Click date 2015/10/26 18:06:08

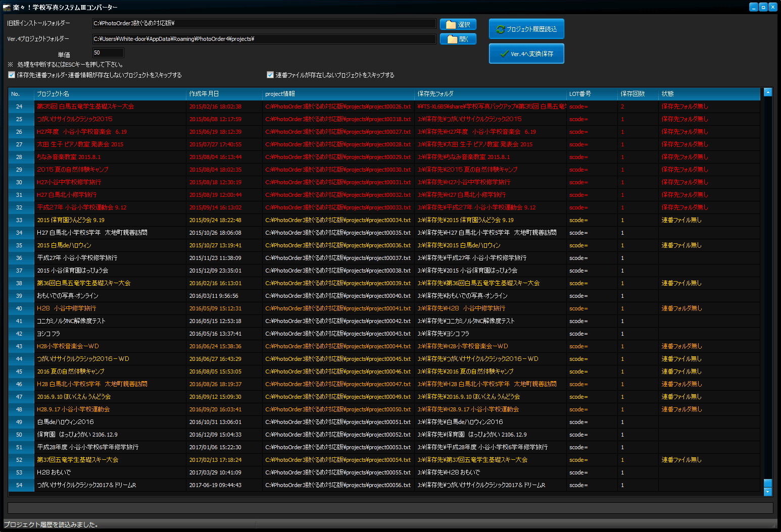point(215,233)
